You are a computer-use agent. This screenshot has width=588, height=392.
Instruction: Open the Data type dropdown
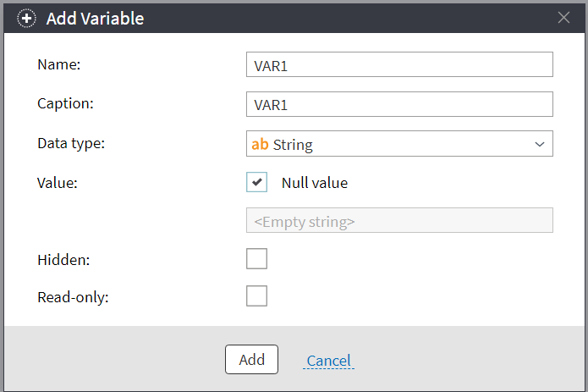click(399, 144)
